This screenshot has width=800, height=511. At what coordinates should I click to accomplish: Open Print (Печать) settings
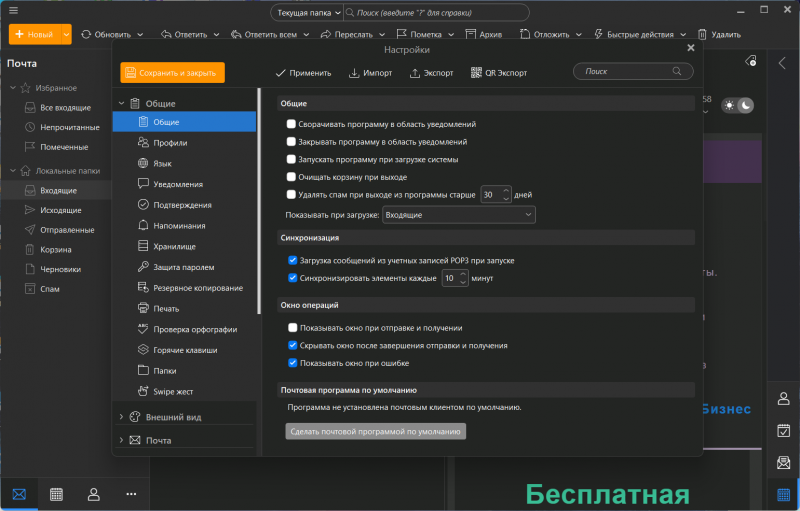tap(184, 309)
